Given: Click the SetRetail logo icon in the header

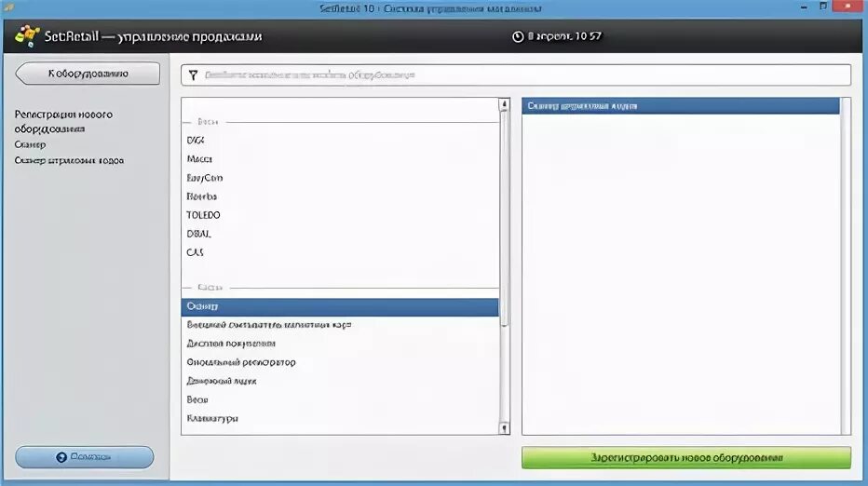Looking at the screenshot, I should (27, 36).
